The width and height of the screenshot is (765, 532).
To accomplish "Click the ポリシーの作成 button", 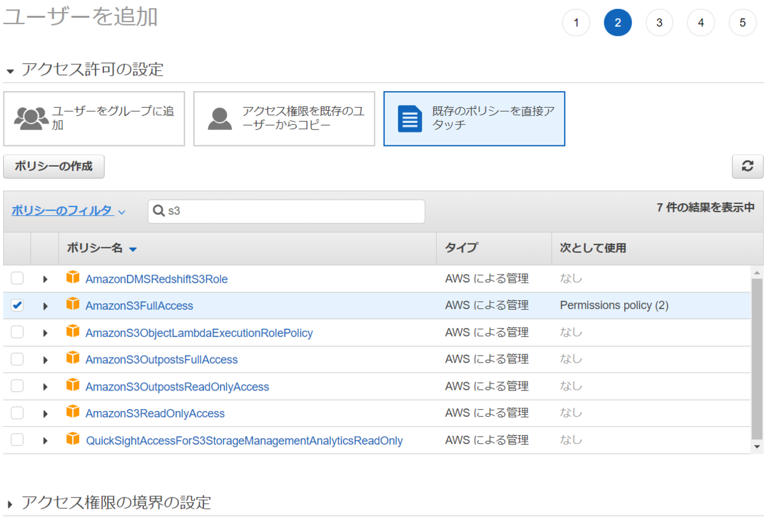I will tap(54, 166).
